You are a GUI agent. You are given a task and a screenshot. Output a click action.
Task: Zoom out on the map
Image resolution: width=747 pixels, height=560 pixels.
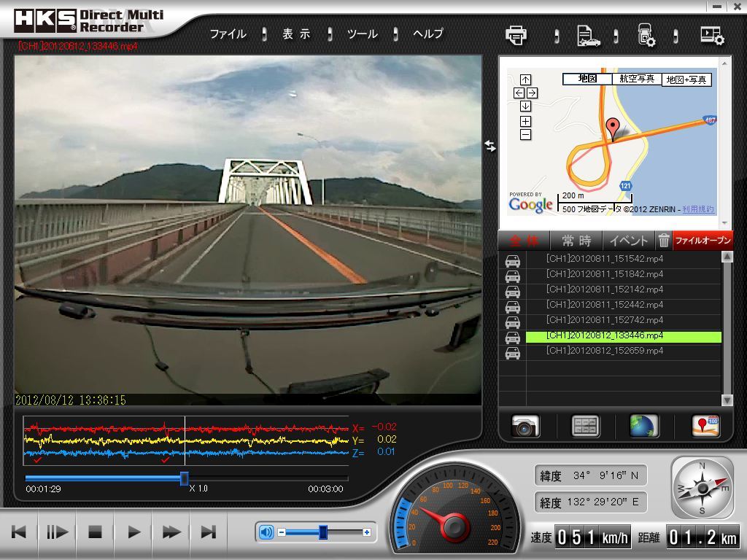525,135
